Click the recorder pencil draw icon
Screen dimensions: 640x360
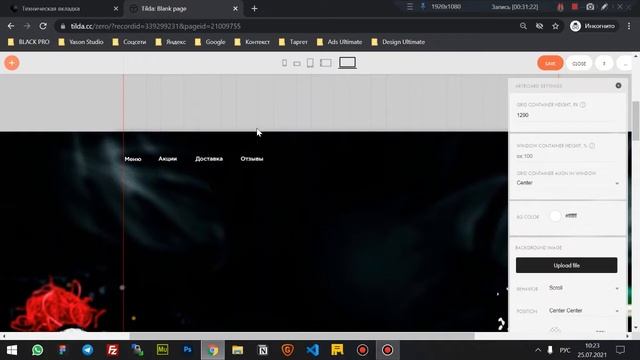604,7
